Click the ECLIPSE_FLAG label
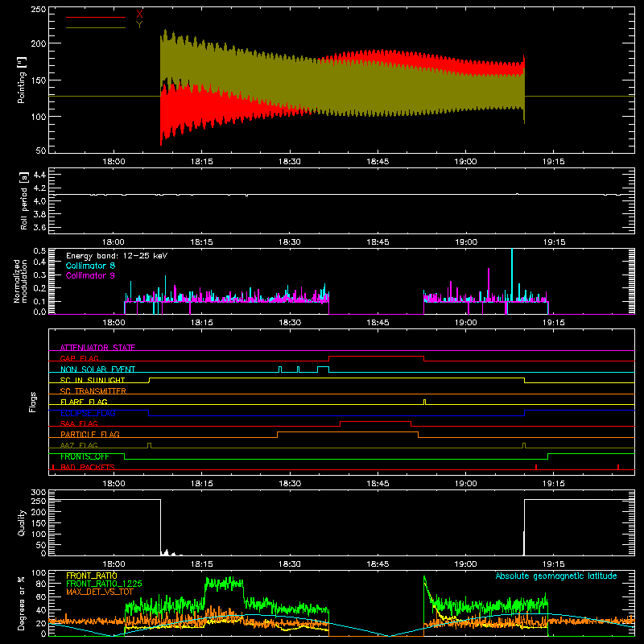644x644 pixels. (88, 413)
